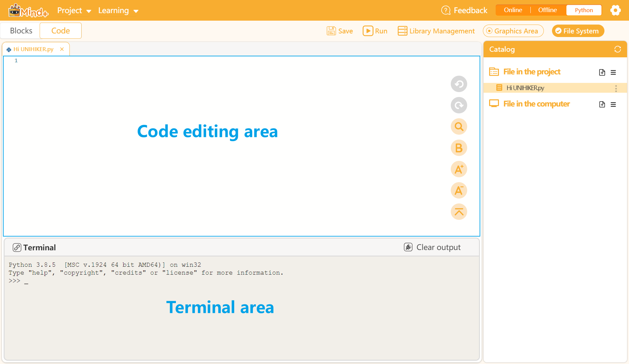Toggle the Graphics Area panel
The height and width of the screenshot is (364, 629).
[513, 31]
